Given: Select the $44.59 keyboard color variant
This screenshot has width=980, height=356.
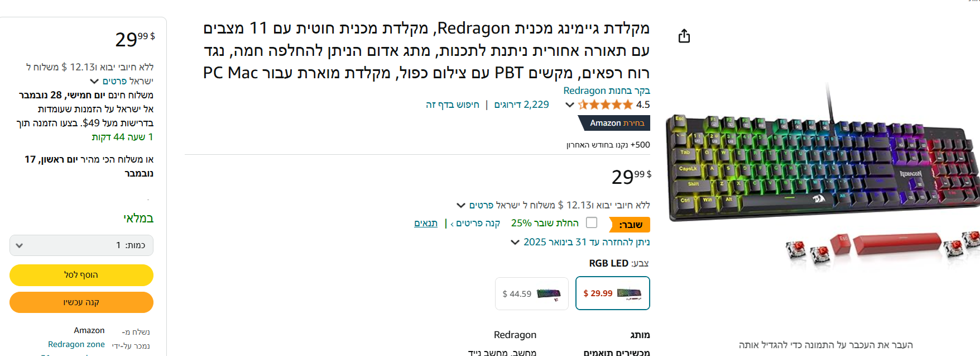Looking at the screenshot, I should tap(531, 293).
